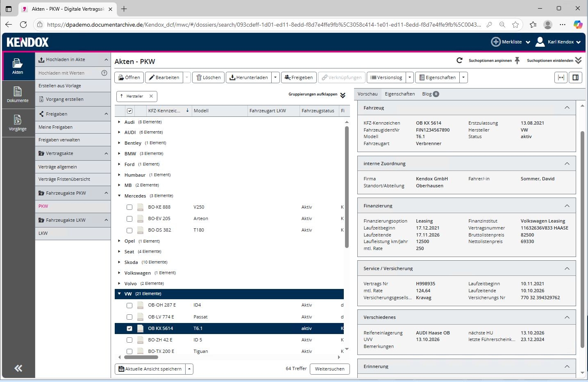Click the fit column width icon
588x382 pixels.
(561, 77)
